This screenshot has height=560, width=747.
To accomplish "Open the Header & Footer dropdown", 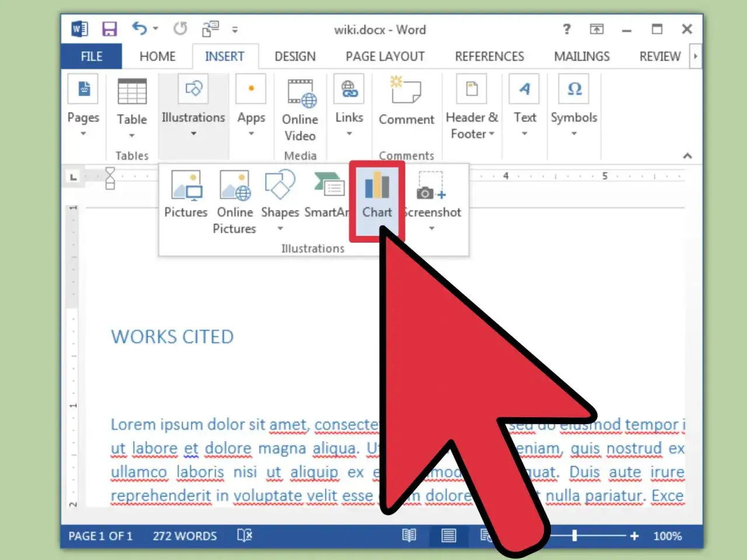I will pos(472,108).
